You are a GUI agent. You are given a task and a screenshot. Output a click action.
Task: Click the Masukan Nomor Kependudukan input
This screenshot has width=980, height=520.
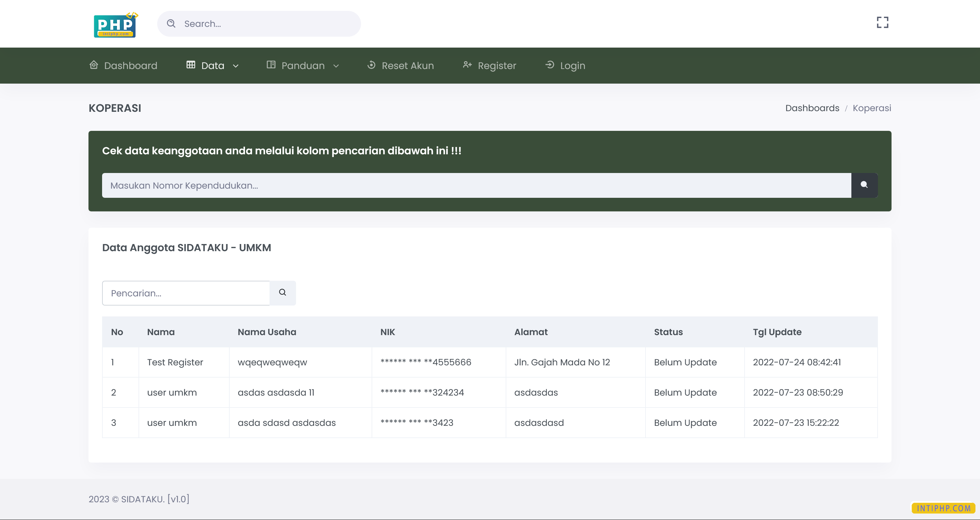[457, 185]
